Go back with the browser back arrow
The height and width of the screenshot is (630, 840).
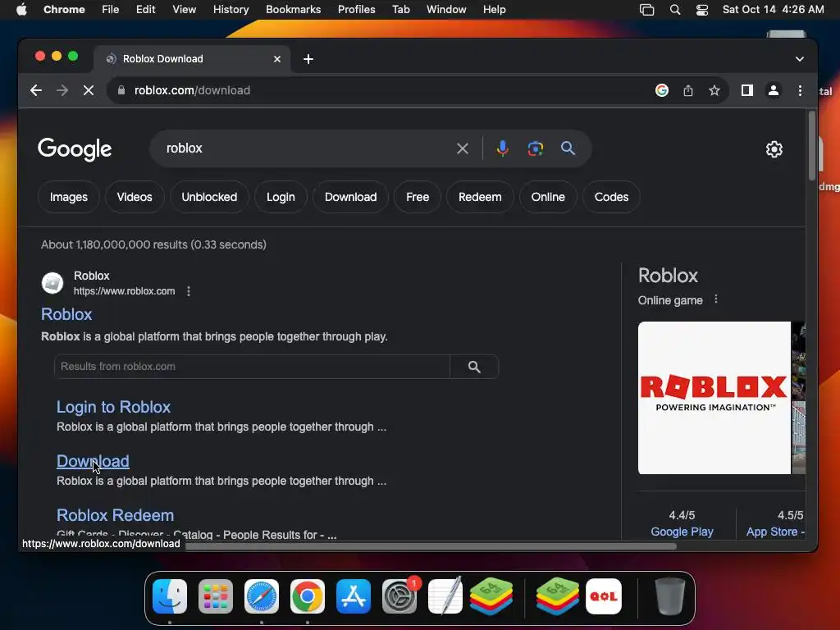[36, 90]
